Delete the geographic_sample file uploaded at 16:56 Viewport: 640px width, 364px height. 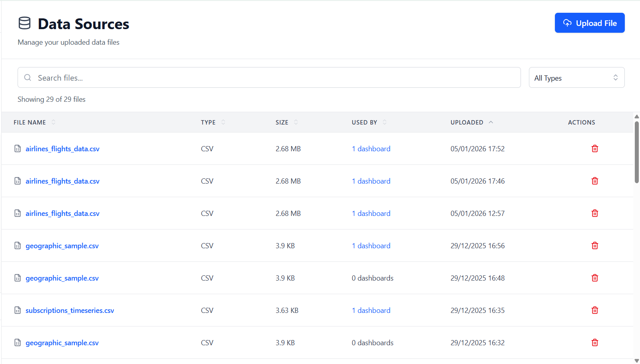pyautogui.click(x=594, y=245)
